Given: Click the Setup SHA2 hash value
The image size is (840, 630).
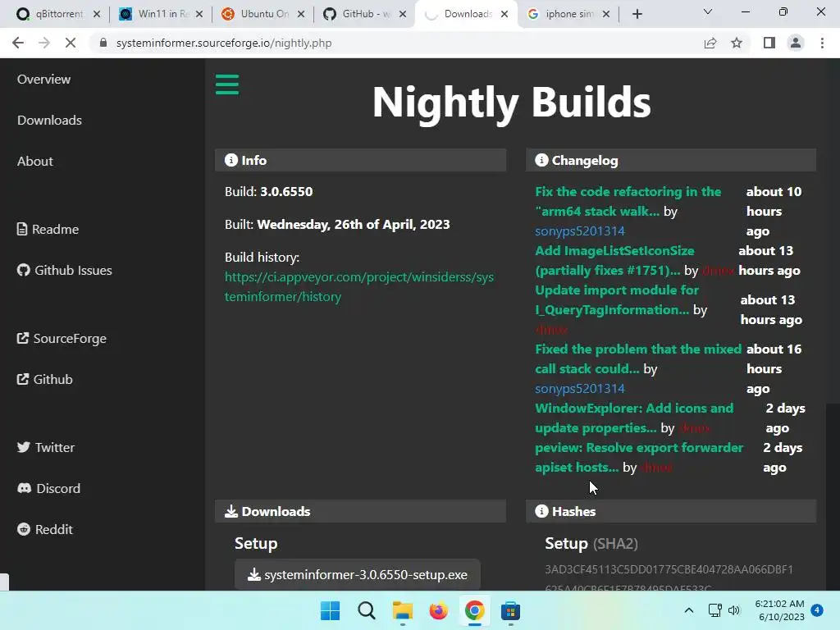Looking at the screenshot, I should [669, 578].
